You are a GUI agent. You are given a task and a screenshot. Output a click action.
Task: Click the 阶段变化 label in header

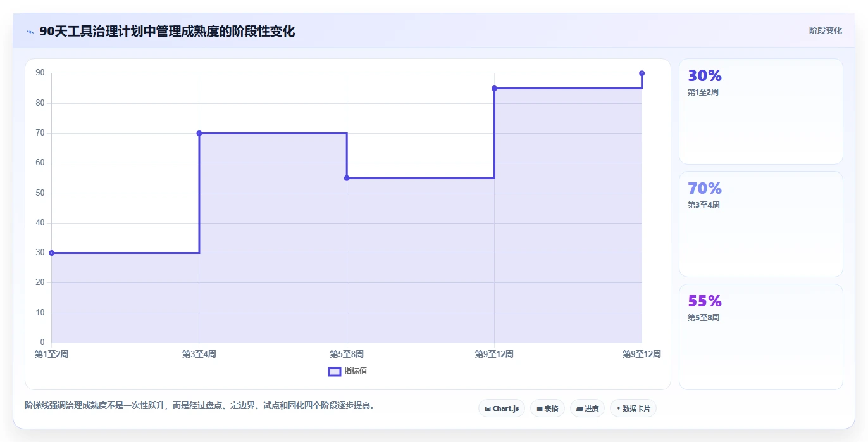(x=825, y=30)
